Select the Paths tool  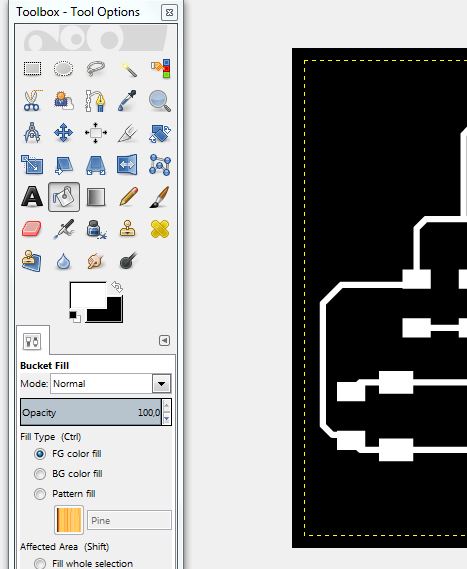pos(95,101)
